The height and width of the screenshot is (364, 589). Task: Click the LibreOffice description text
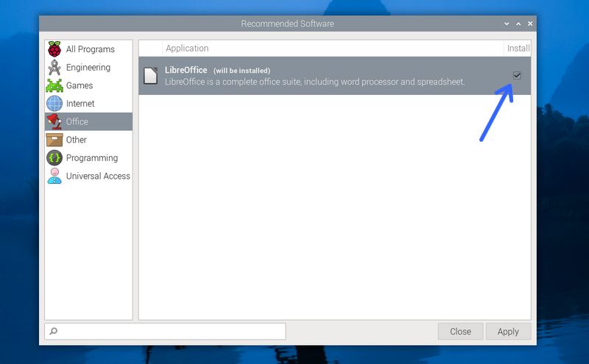tap(315, 82)
